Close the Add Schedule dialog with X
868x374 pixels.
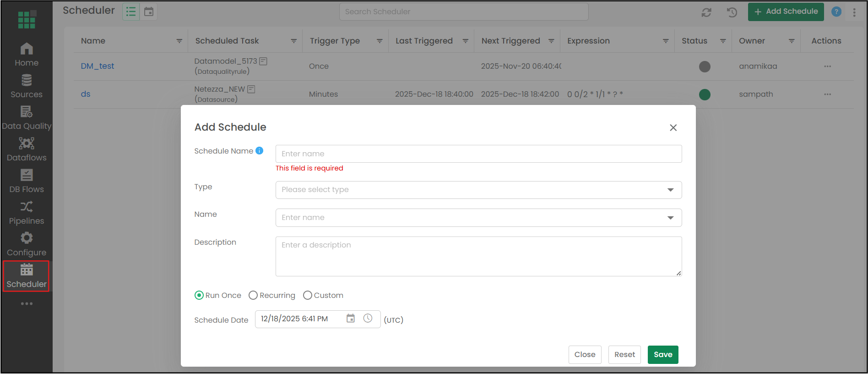click(673, 127)
